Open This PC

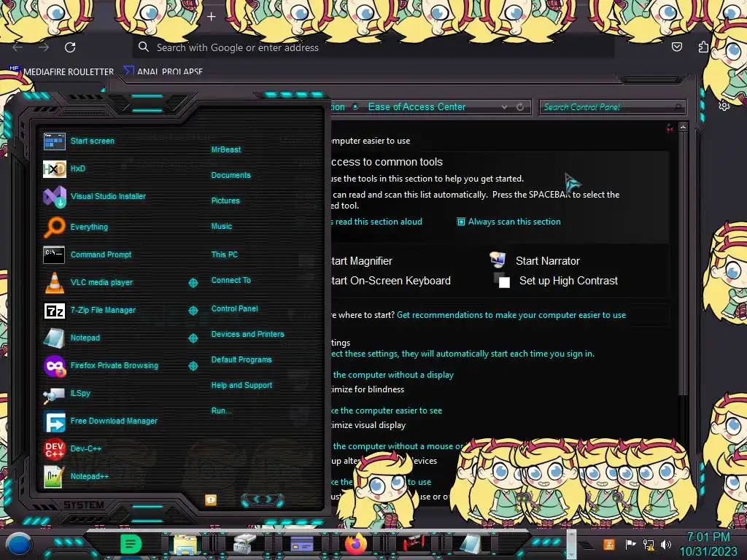225,254
